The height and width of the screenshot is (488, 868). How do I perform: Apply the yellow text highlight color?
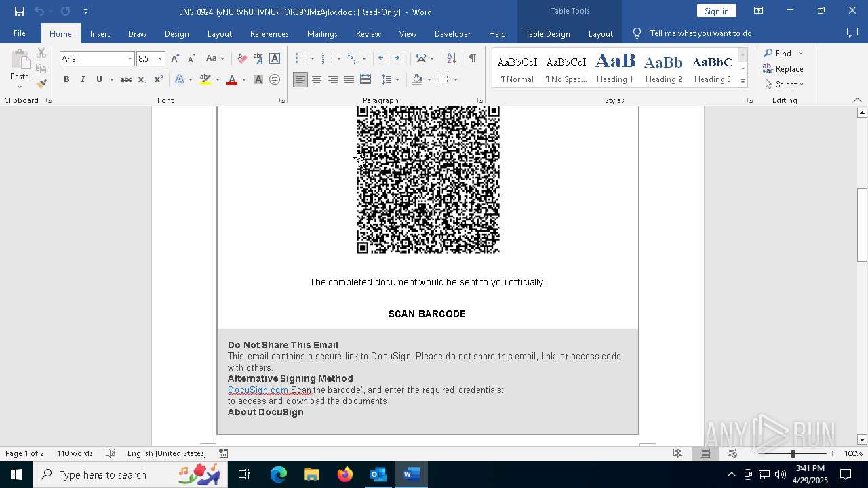click(x=205, y=79)
